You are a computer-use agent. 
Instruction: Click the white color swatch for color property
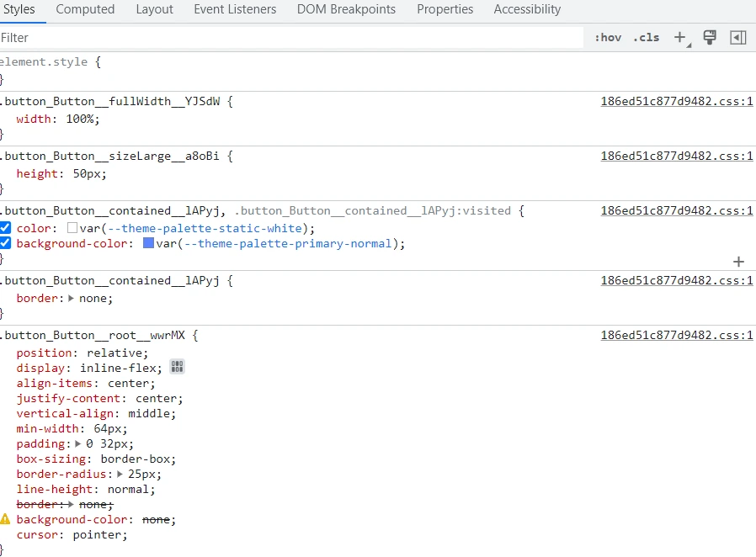point(72,228)
